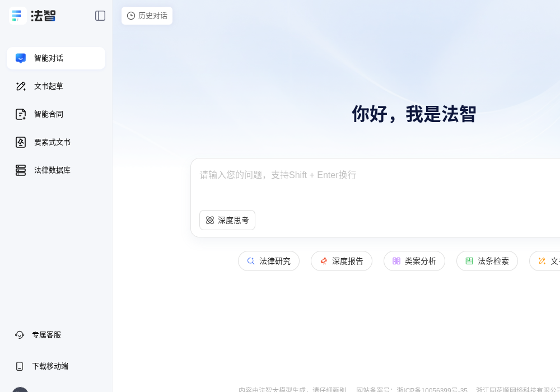
Task: Open 历史对话 history button
Action: pos(147,16)
